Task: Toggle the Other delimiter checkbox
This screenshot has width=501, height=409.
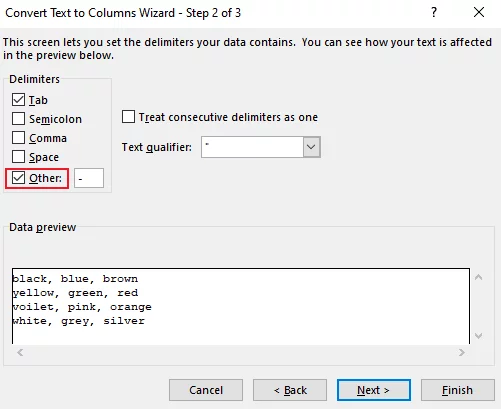Action: point(18,178)
